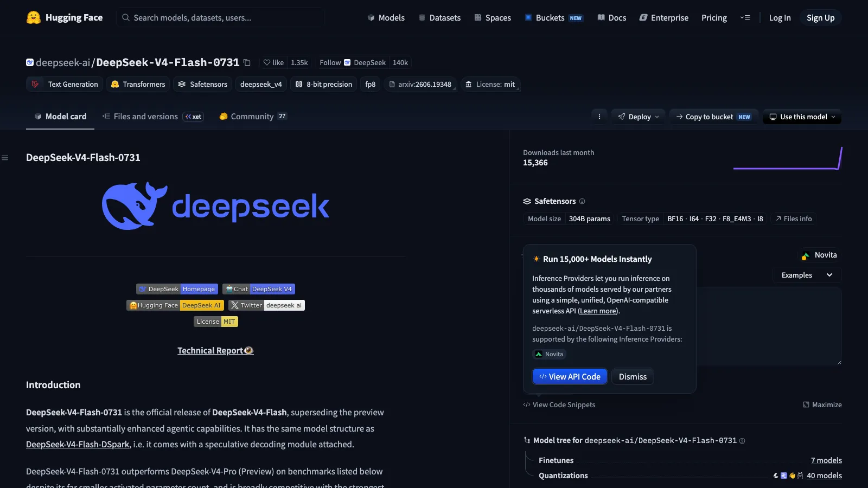Open Files info link
Screen dimensions: 868x488
click(x=794, y=219)
